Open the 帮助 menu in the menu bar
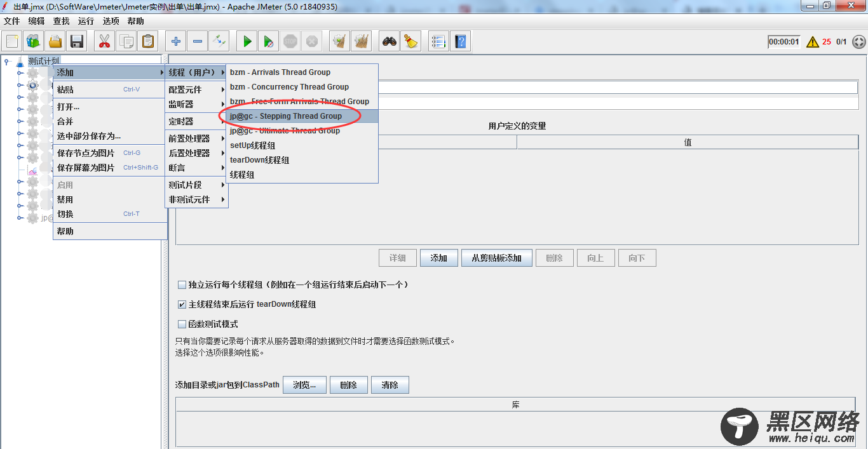This screenshot has height=449, width=868. point(136,21)
